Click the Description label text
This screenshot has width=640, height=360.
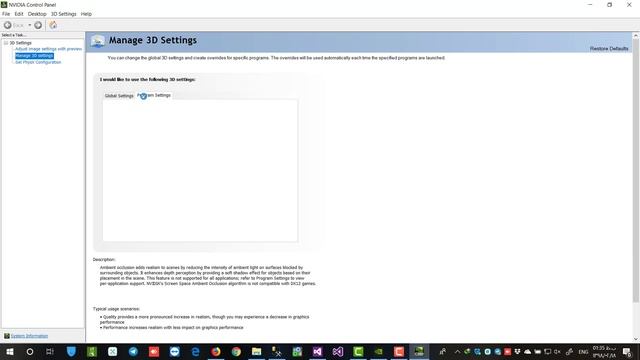click(104, 260)
